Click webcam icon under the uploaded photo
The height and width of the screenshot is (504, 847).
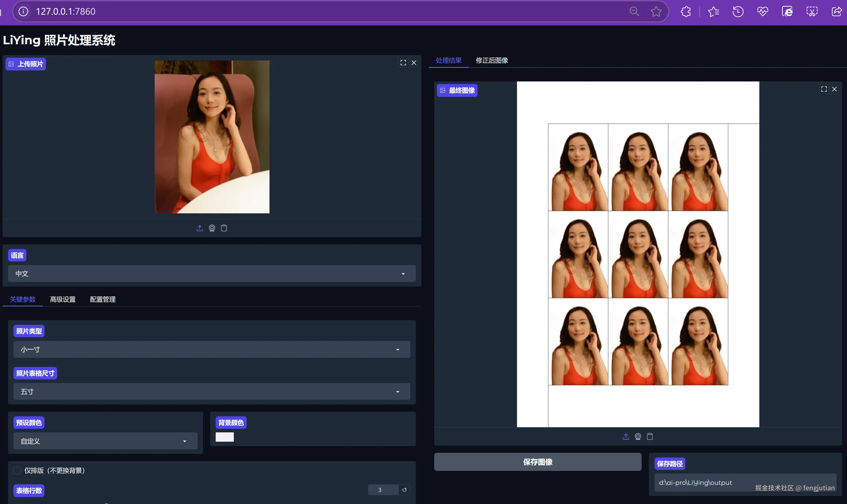pos(212,228)
